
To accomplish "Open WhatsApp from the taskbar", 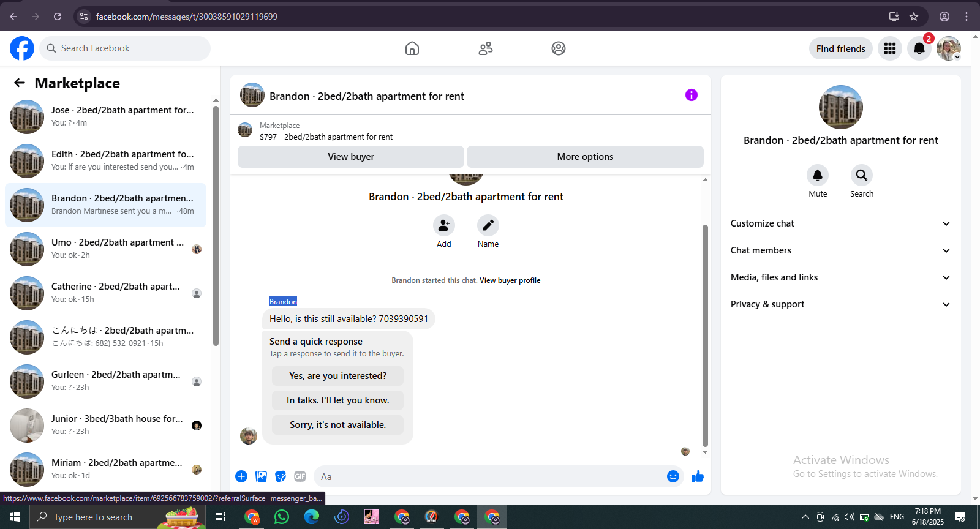I will [x=282, y=517].
